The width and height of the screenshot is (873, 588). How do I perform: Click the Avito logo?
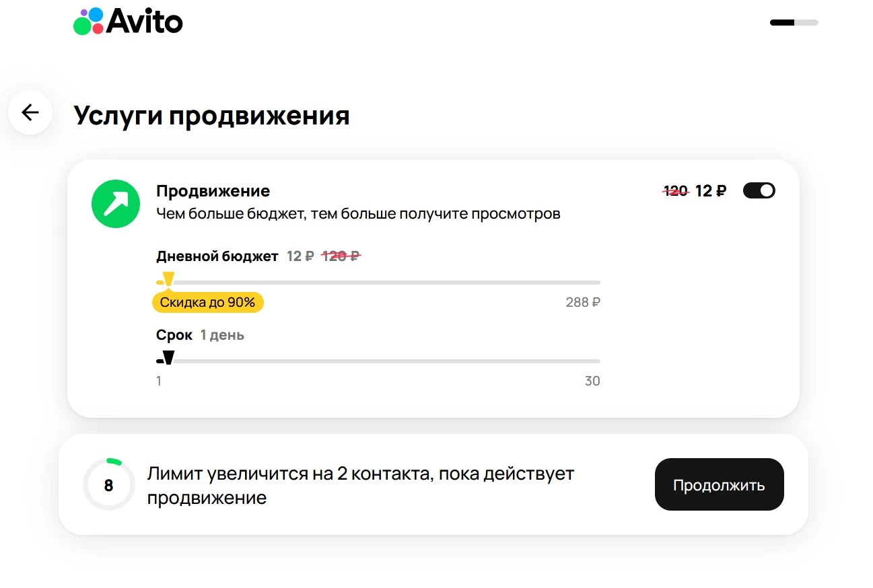coord(128,22)
